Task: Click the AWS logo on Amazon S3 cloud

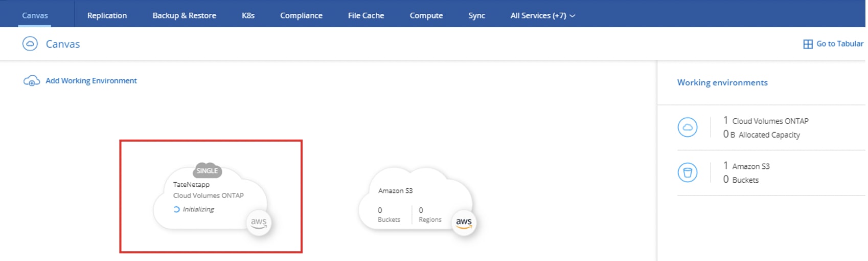Action: pos(464,223)
